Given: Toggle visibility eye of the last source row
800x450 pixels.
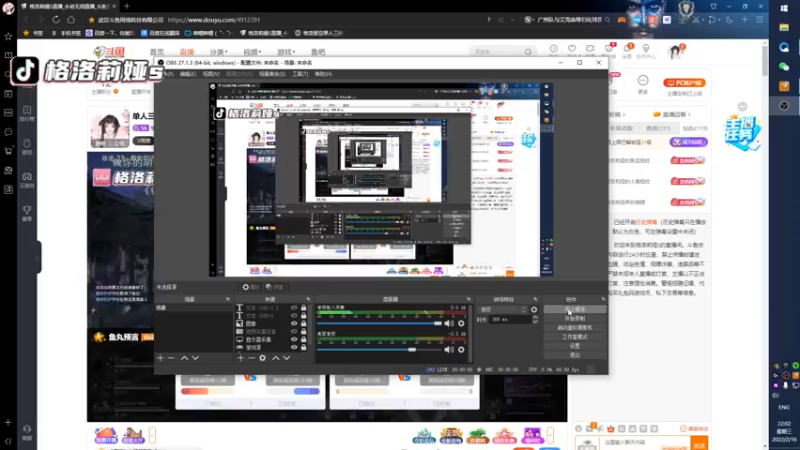Looking at the screenshot, I should coord(294,347).
